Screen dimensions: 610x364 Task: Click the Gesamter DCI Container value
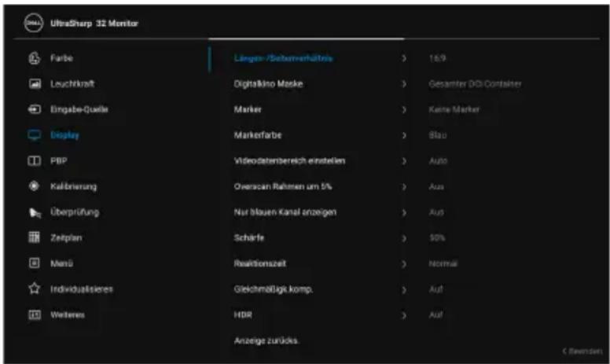pyautogui.click(x=475, y=84)
